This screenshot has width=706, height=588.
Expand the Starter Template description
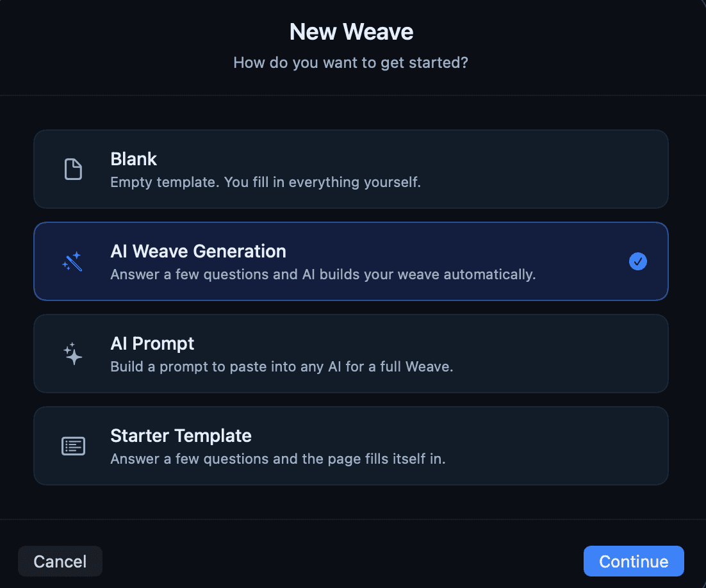tap(351, 446)
